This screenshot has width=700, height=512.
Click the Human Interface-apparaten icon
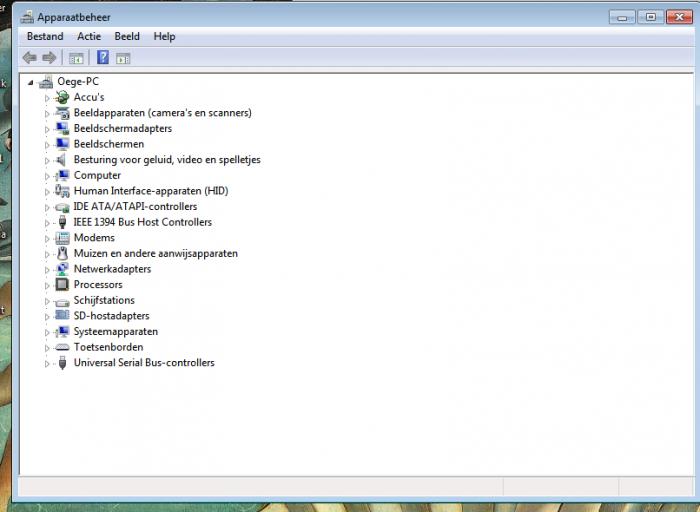(x=62, y=191)
